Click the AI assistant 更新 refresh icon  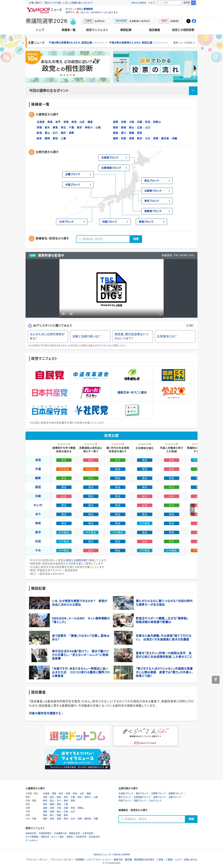tap(190, 326)
